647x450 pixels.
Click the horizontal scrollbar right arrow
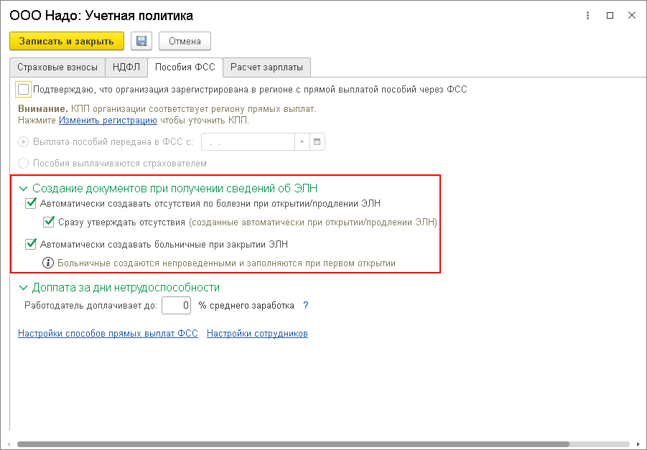pos(638,444)
